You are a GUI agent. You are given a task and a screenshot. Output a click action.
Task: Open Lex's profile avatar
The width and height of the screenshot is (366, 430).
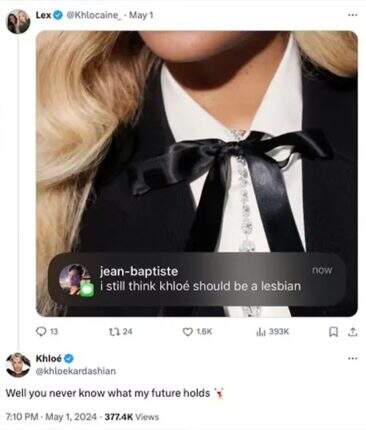(x=19, y=21)
